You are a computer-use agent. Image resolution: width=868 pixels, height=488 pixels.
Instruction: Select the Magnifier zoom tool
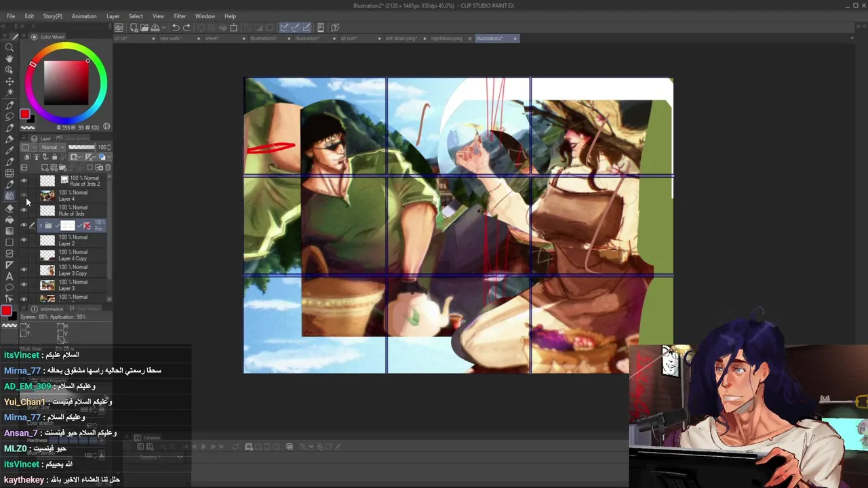point(9,47)
